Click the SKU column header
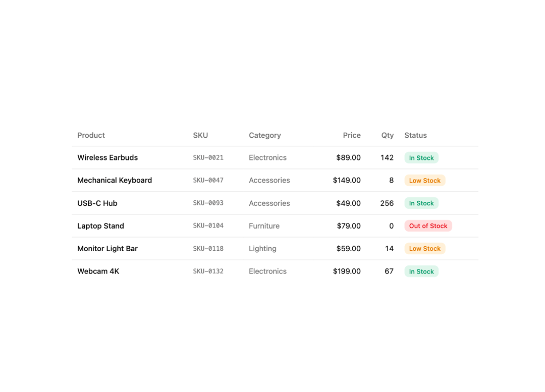 tap(200, 135)
